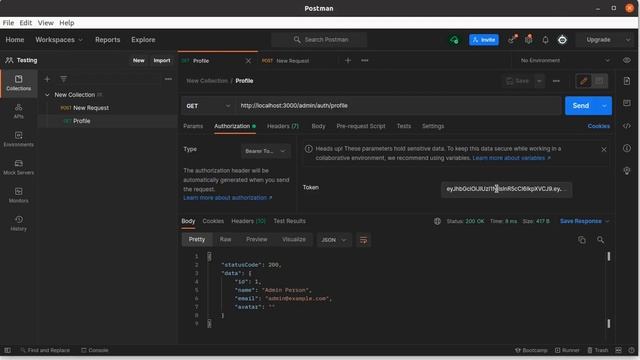This screenshot has width=640, height=360.
Task: Click the Import button
Action: 162,60
